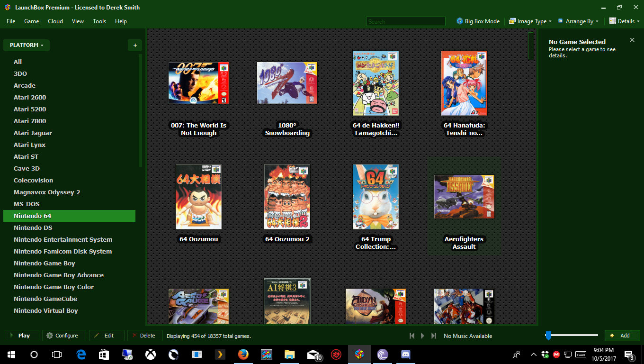
Task: Select 1080° Snowboarding box art
Action: (287, 83)
